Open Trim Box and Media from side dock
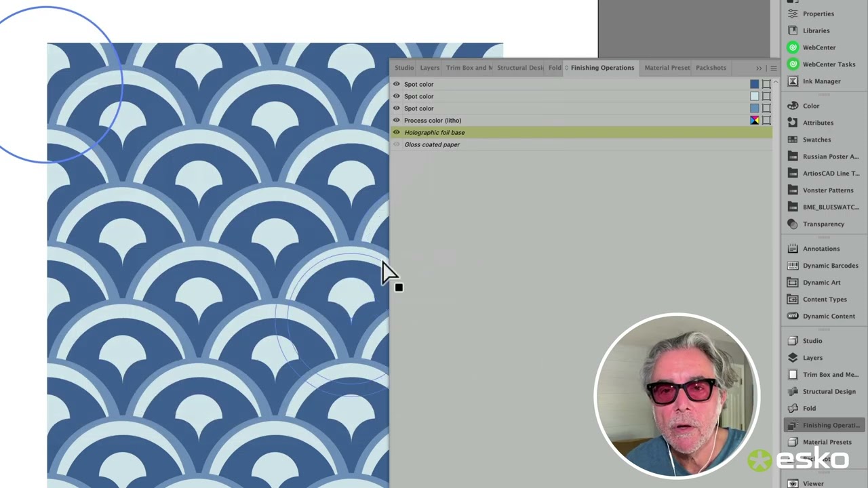The height and width of the screenshot is (488, 868). point(823,375)
